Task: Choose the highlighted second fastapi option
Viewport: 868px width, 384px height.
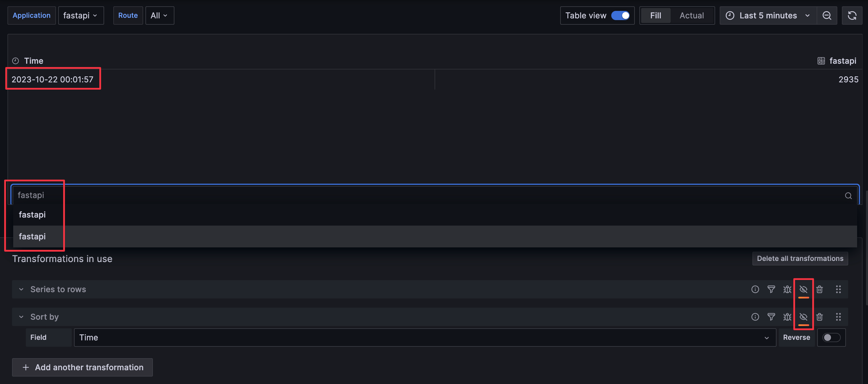Action: (x=32, y=236)
